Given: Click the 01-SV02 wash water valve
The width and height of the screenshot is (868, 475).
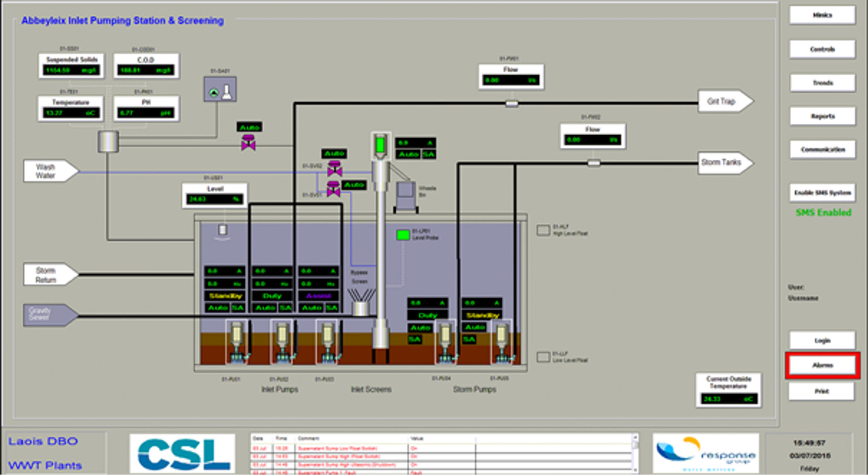Looking at the screenshot, I should 334,168.
